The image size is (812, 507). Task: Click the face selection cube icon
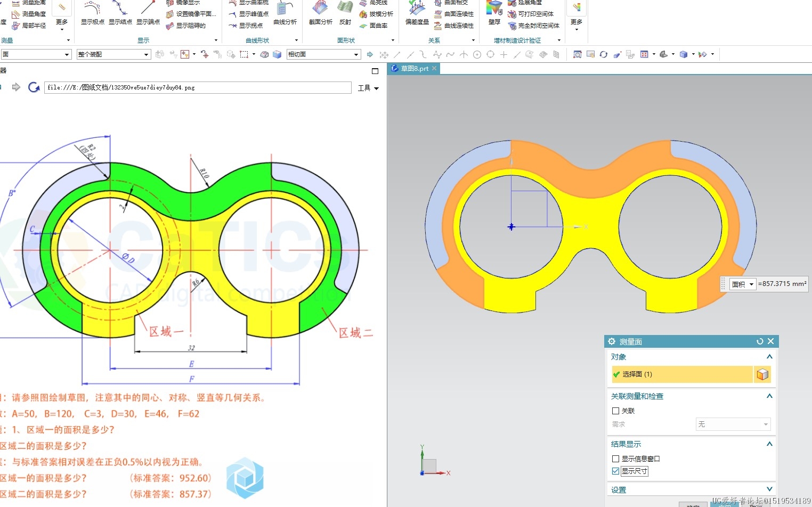point(762,374)
